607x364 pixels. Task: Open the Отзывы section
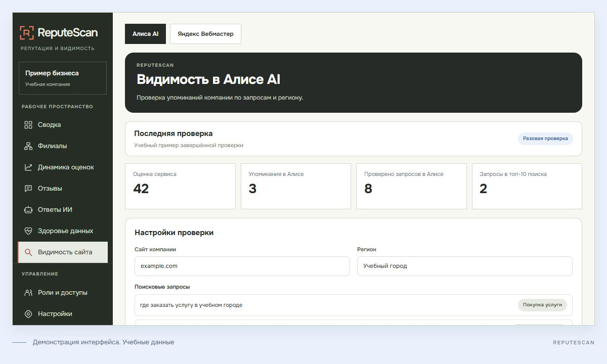63,189
